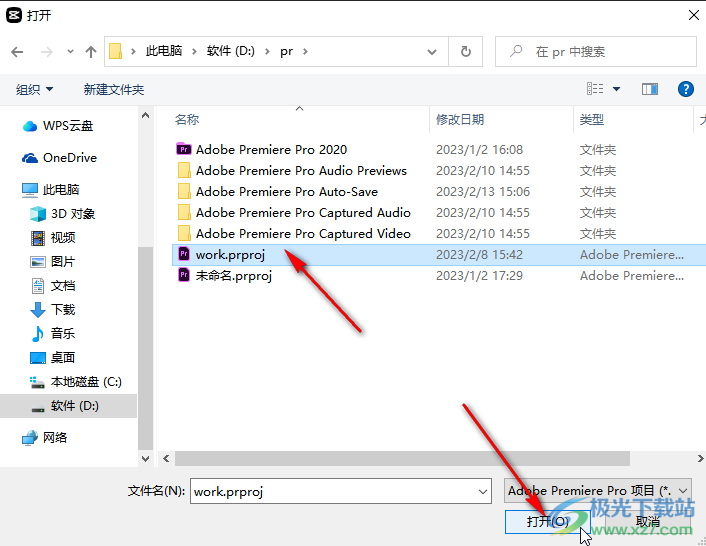Select 本地磁盘 (C:) drive

tap(76, 382)
